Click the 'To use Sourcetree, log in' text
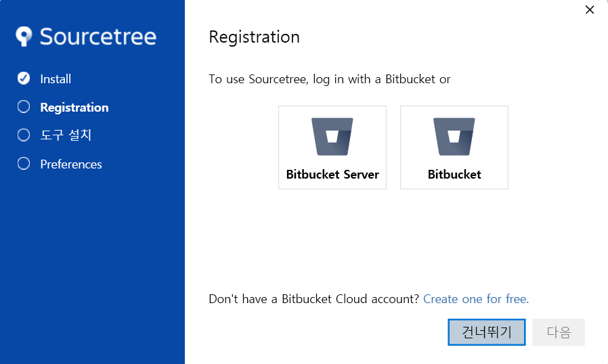This screenshot has width=608, height=364. [x=330, y=79]
